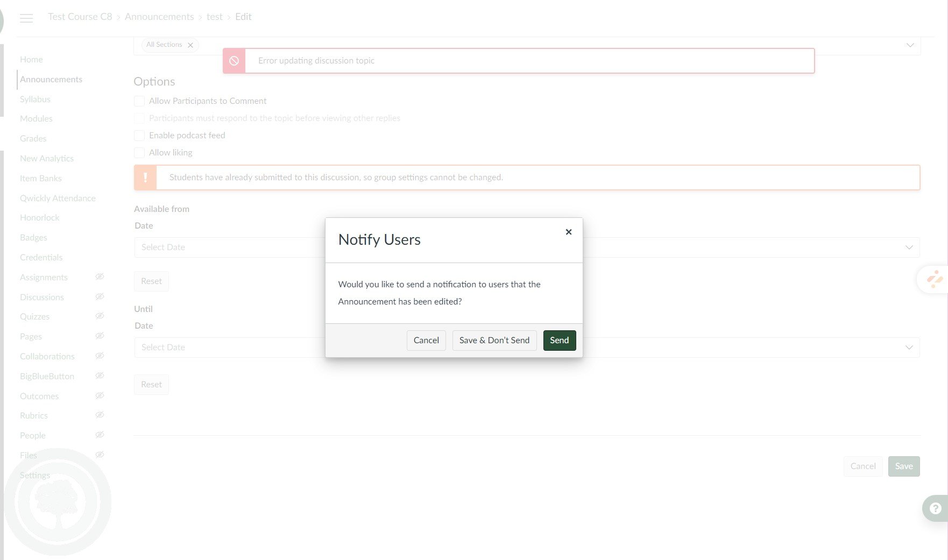Toggle hidden eye icon beside People
Viewport: 948px width, 560px height.
coord(100,435)
